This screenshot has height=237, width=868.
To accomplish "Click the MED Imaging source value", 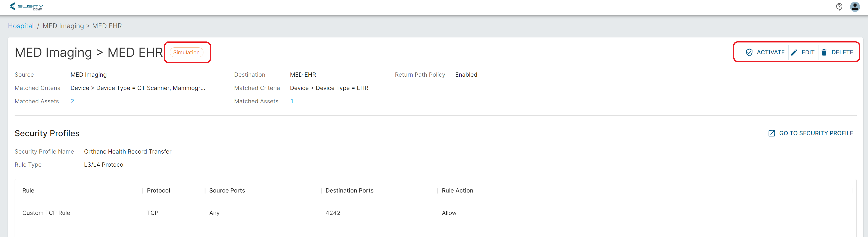I will coord(89,75).
